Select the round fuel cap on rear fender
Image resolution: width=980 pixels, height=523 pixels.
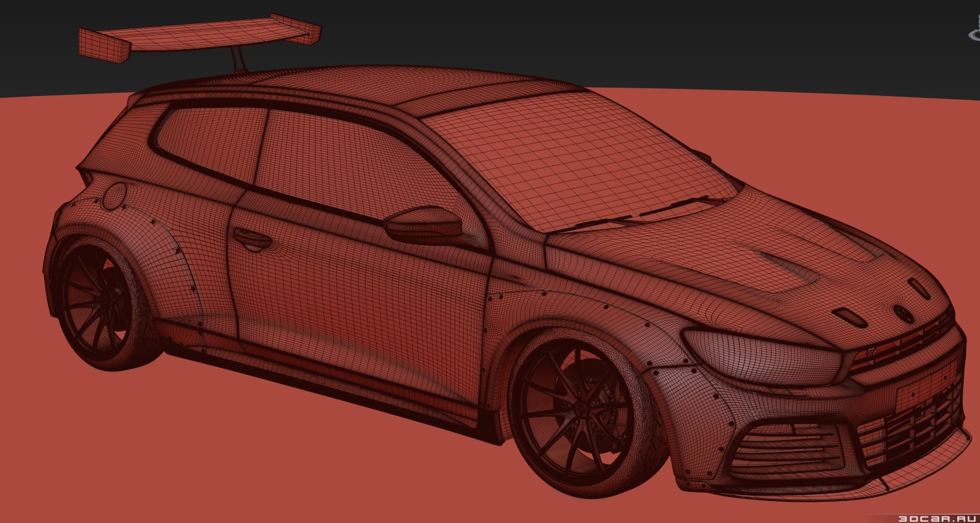pyautogui.click(x=116, y=196)
